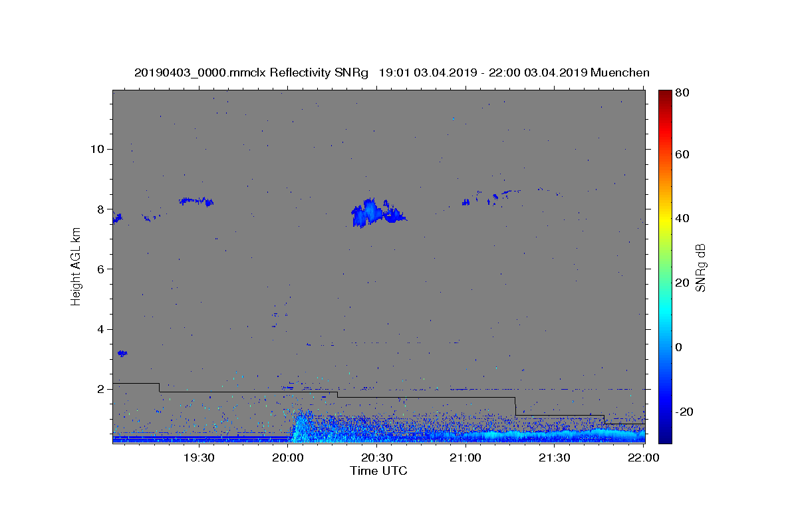Screen dimensions: 798x532
Task: Click the height tick label 6
Action: click(x=99, y=269)
